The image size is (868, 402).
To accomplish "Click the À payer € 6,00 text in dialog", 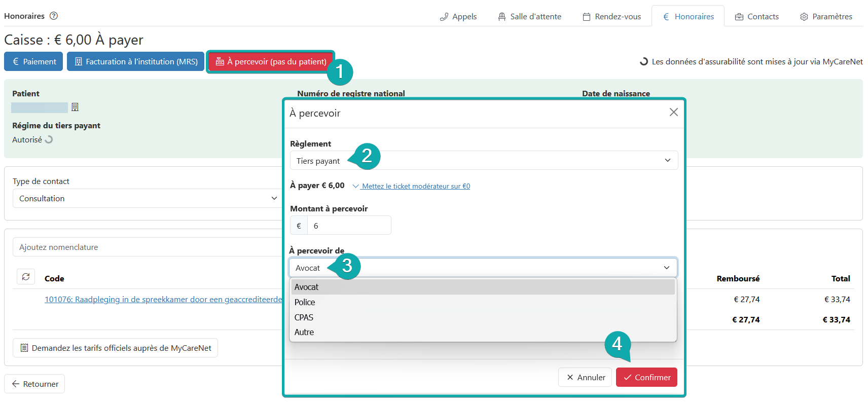I will tap(317, 186).
